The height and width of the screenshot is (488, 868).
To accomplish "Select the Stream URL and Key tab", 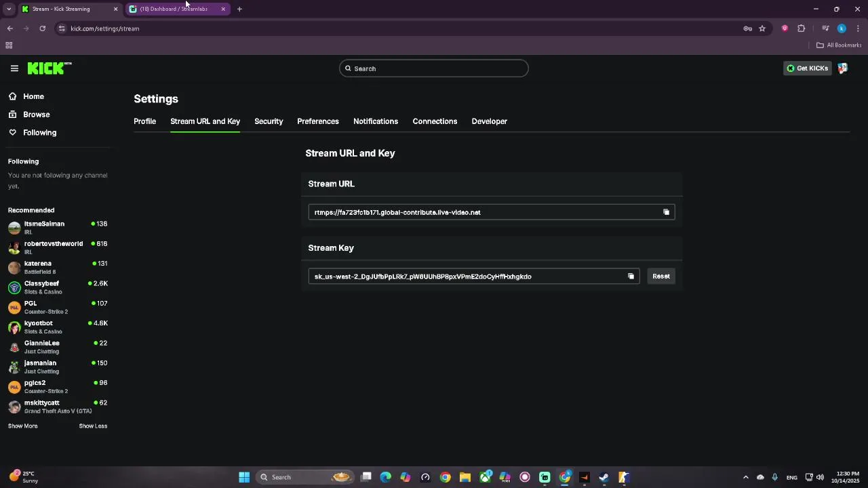I will tap(205, 121).
